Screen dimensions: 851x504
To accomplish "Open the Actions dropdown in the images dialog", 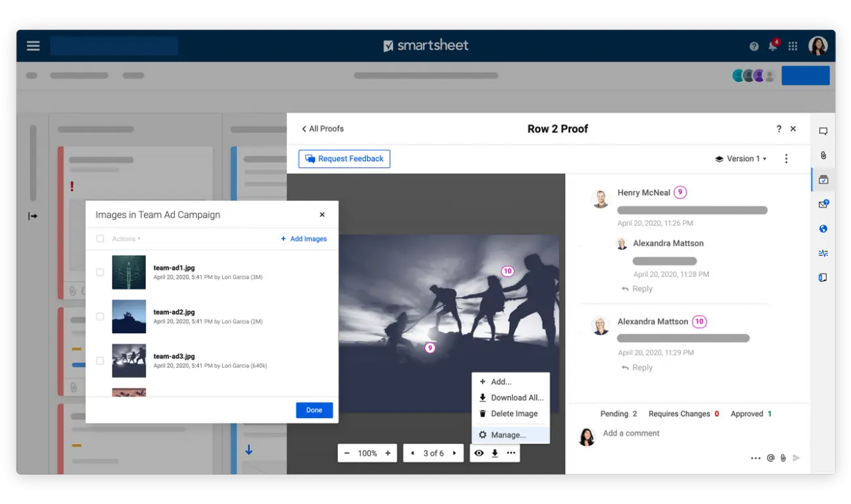I will tap(126, 239).
